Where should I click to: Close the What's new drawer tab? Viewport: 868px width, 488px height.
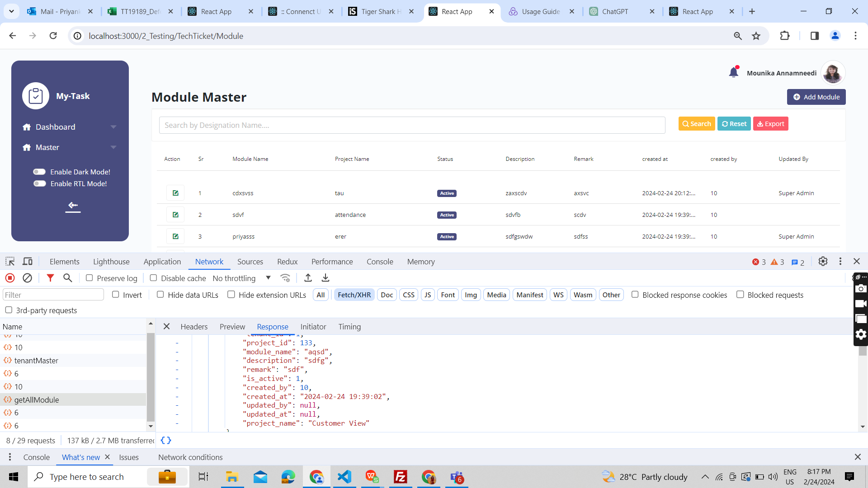[107, 457]
